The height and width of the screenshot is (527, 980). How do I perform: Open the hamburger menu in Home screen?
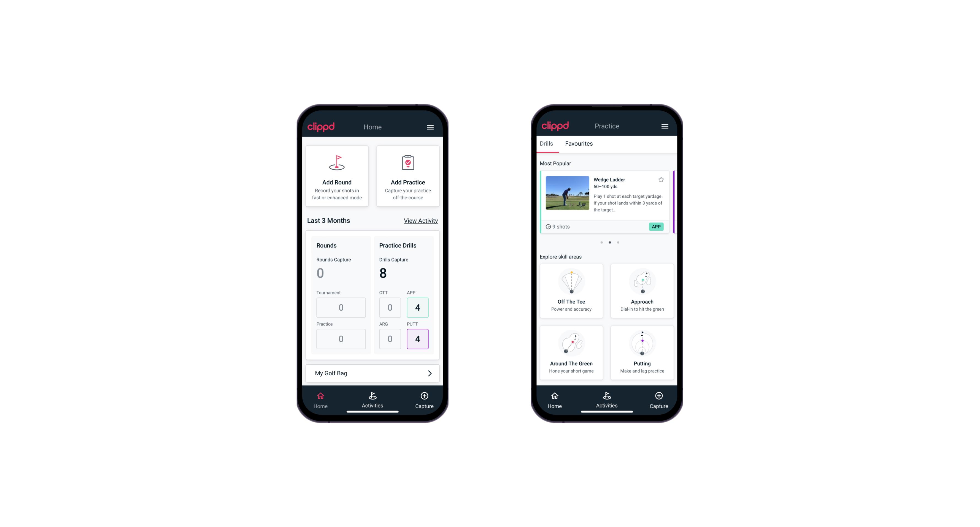click(431, 127)
